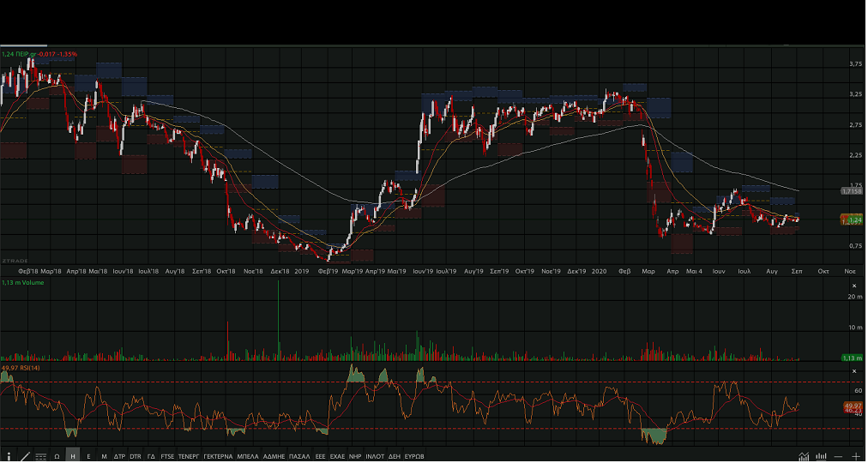Viewport: 868px width, 463px height.
Task: Change chart type via bar chart icon
Action: pyautogui.click(x=821, y=456)
